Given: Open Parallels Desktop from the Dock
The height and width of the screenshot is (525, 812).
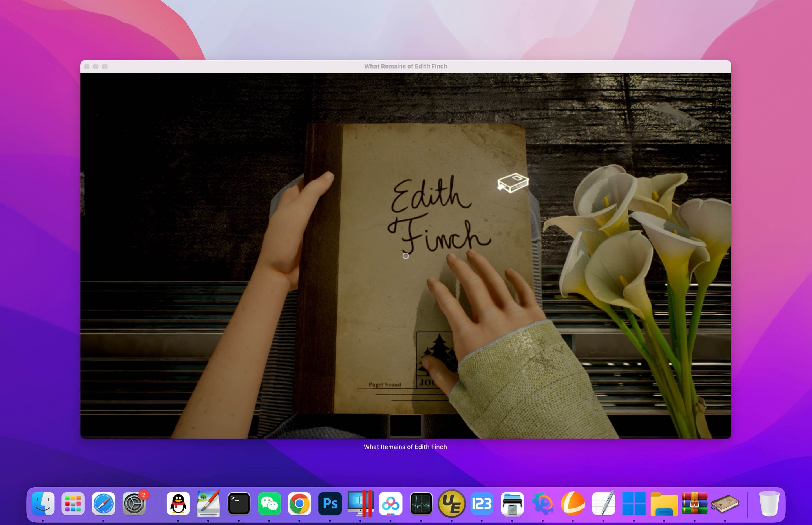Looking at the screenshot, I should pyautogui.click(x=360, y=504).
